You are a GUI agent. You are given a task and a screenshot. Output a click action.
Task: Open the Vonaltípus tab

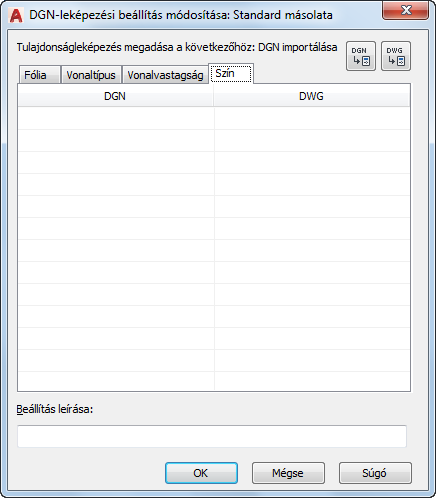[x=91, y=75]
